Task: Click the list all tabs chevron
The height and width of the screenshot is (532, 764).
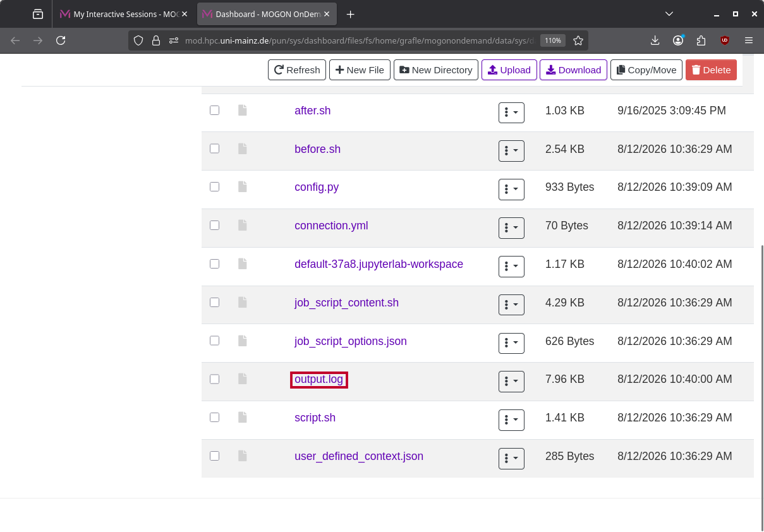Action: coord(669,14)
